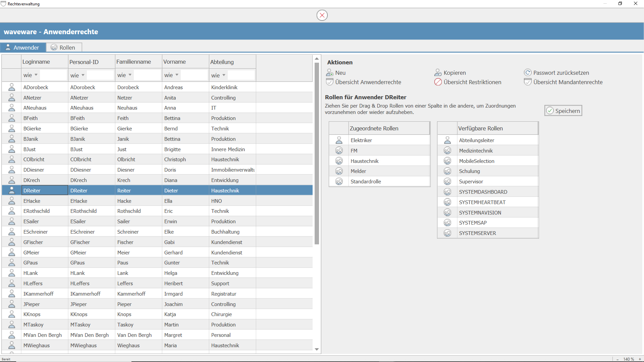The height and width of the screenshot is (362, 644).
Task: Open Übersicht Anwenderrechte
Action: (368, 82)
